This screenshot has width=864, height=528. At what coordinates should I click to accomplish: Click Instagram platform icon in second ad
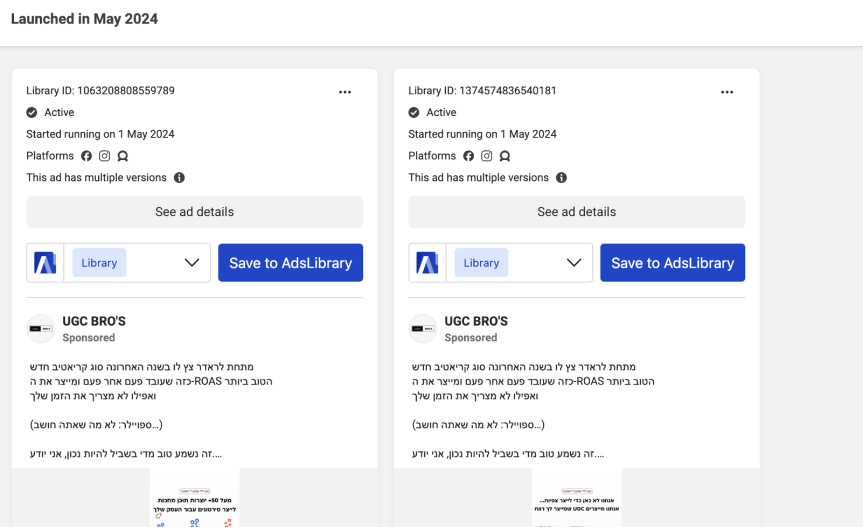click(487, 156)
